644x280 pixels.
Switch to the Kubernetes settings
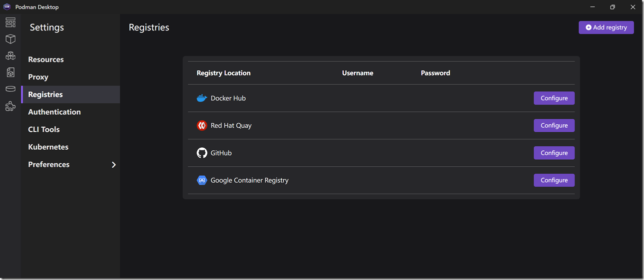click(48, 147)
